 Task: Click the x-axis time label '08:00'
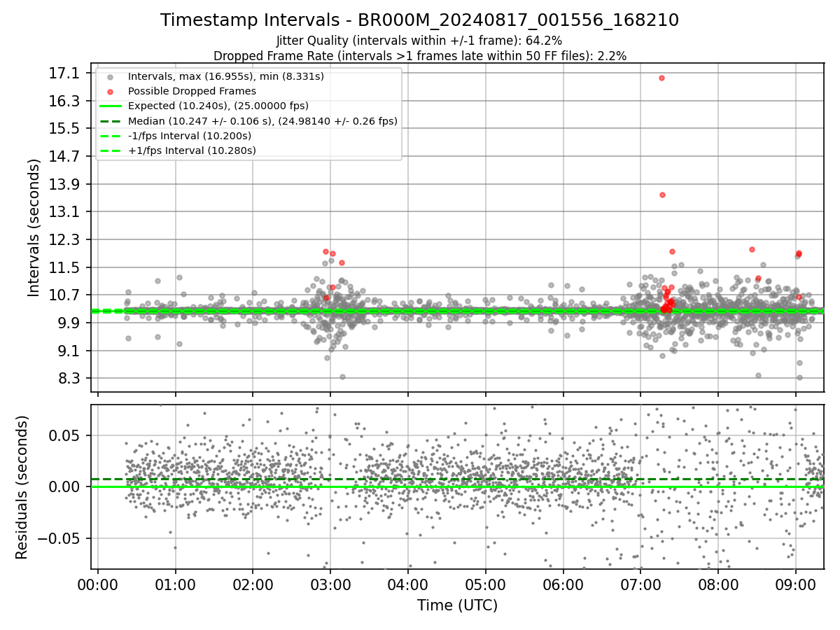(718, 584)
